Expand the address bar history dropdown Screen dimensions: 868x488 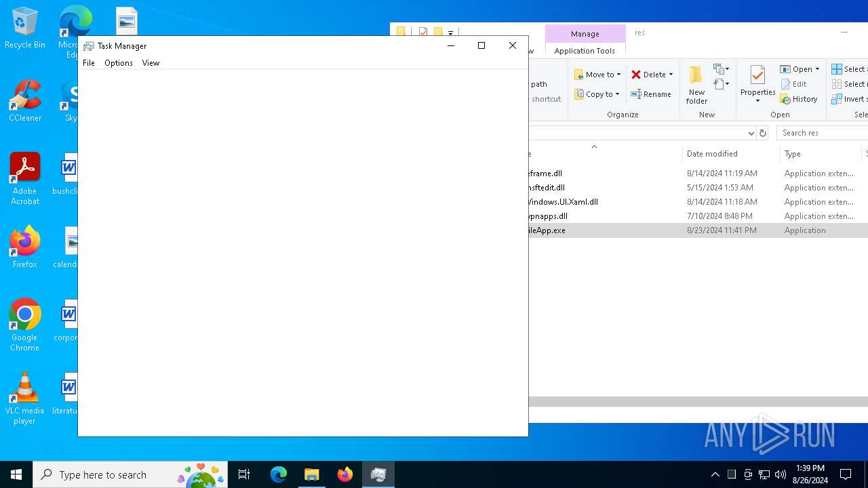[751, 133]
